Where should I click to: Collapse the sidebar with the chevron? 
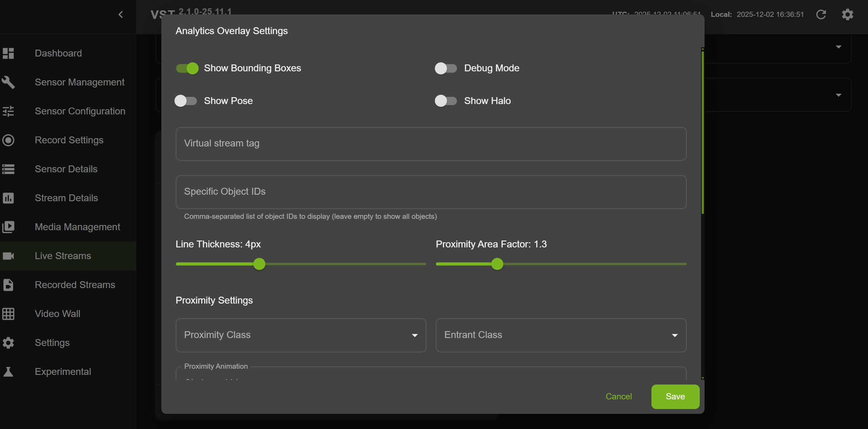click(120, 14)
